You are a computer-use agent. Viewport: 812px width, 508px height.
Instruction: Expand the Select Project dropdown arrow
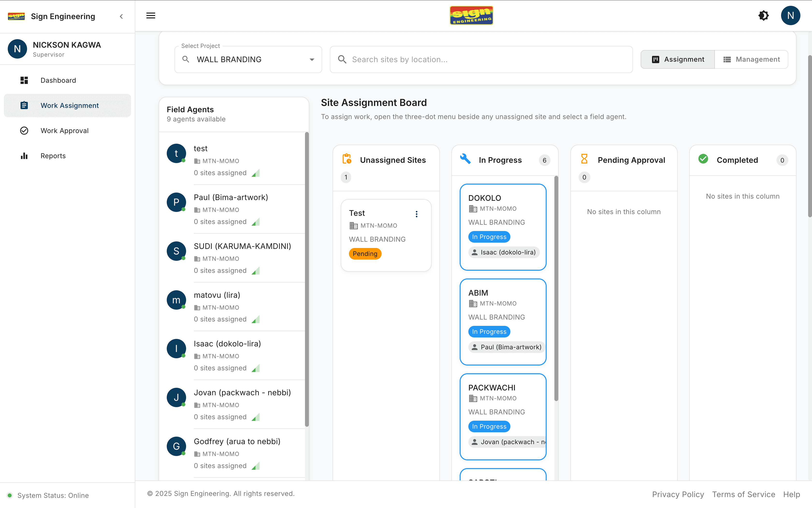click(312, 60)
